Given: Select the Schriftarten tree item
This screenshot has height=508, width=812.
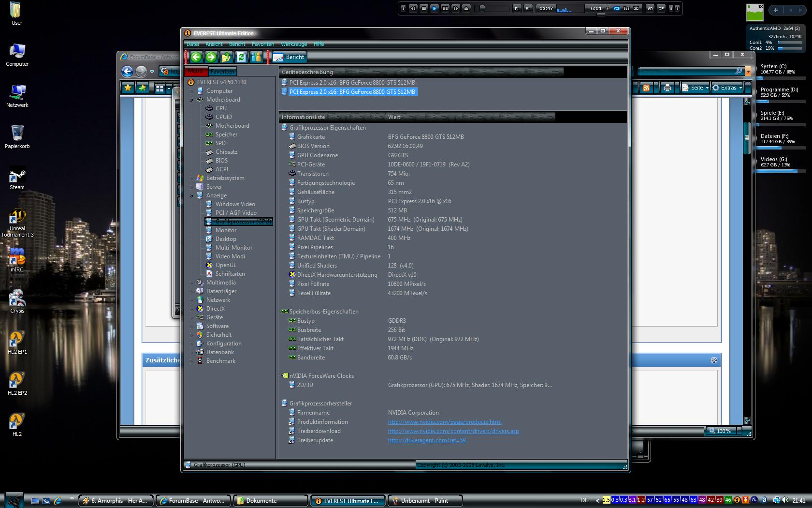Looking at the screenshot, I should coord(230,274).
